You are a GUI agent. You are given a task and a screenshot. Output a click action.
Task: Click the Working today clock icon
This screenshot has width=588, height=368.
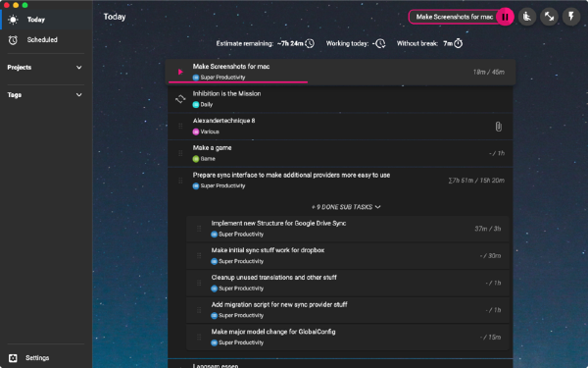tap(380, 43)
